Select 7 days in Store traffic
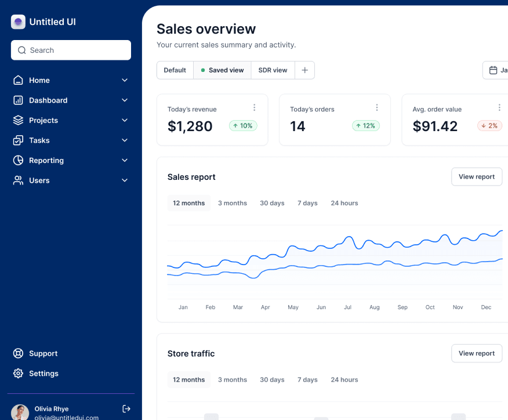Viewport: 508px width, 420px height. pyautogui.click(x=307, y=380)
